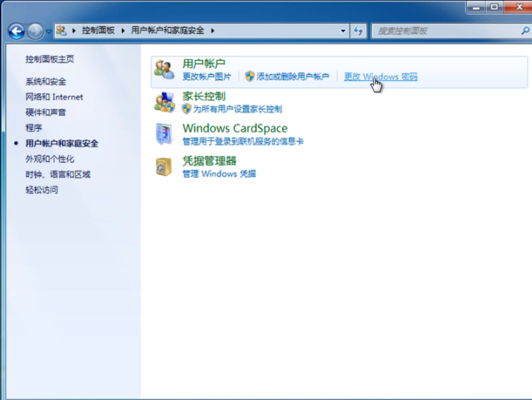This screenshot has width=532, height=400.
Task: Minimize the Control Panel window
Action: pyautogui.click(x=476, y=7)
